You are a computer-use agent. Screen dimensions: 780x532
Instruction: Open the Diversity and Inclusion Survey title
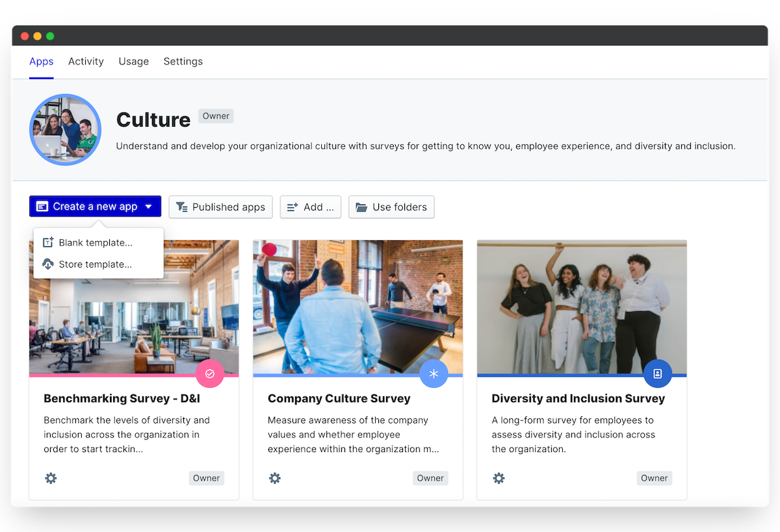click(578, 398)
